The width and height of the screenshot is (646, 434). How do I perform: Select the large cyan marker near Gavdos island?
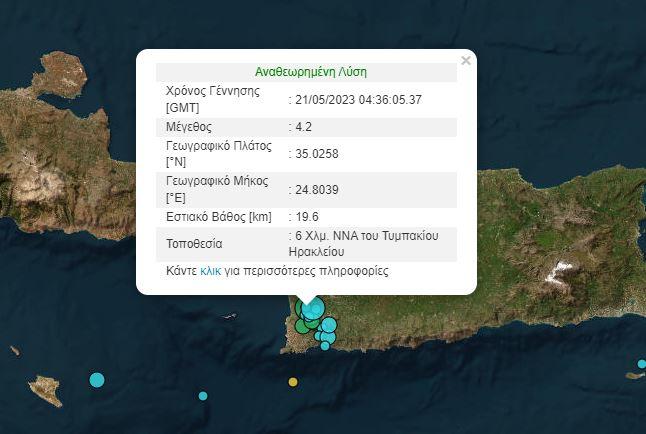[x=97, y=379]
